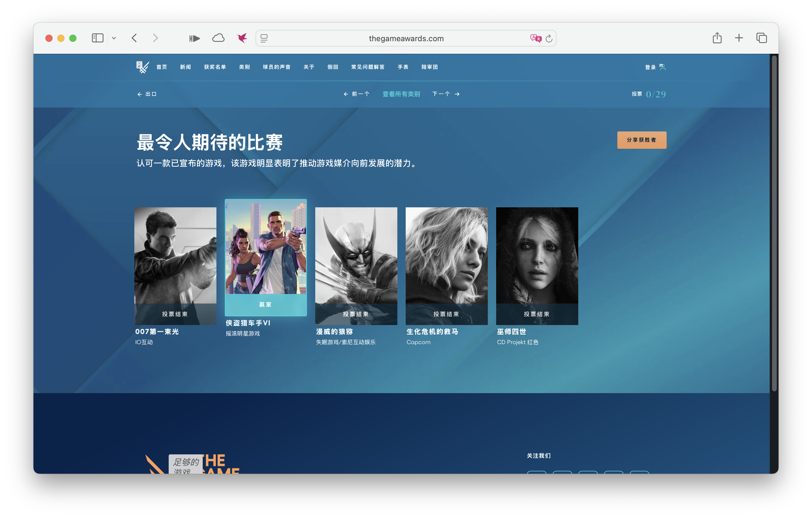Select 类别 in the navigation menu
Image resolution: width=812 pixels, height=518 pixels.
(x=244, y=67)
